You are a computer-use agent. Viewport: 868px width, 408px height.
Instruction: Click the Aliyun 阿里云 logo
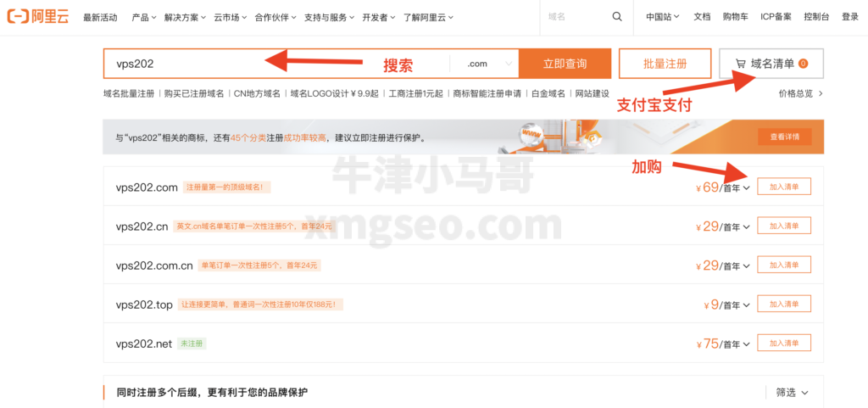point(37,17)
